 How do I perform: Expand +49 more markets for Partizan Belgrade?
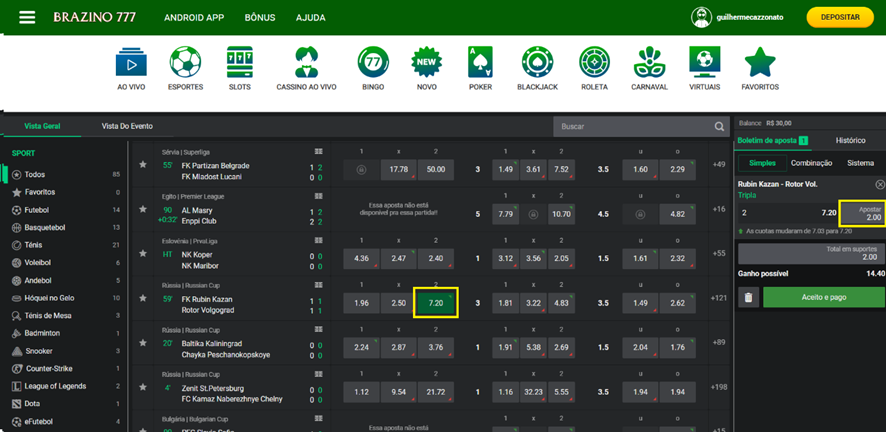(x=719, y=164)
